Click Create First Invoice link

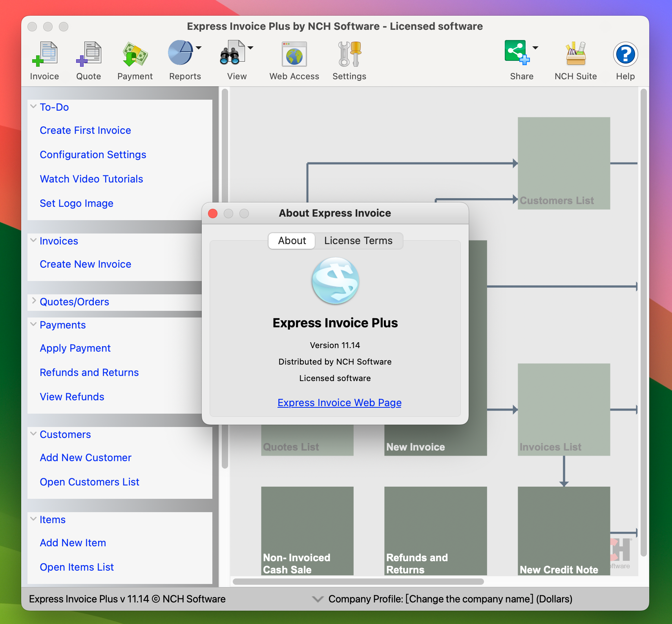pos(86,130)
